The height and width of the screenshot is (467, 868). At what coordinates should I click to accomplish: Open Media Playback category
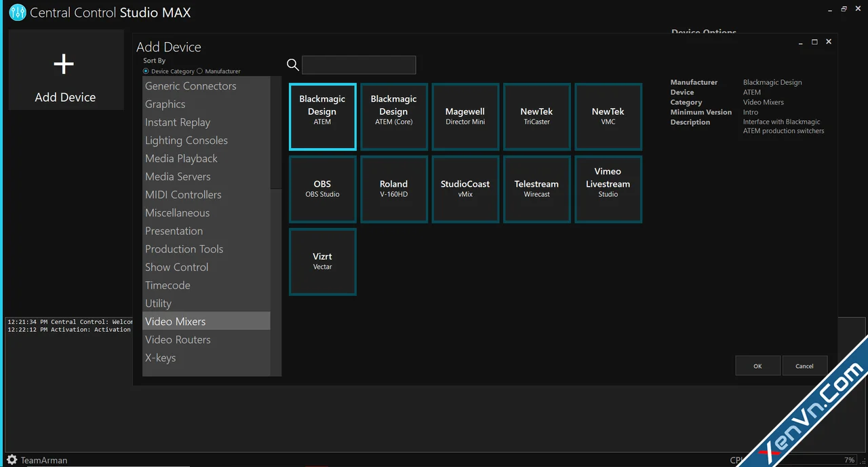(206, 159)
